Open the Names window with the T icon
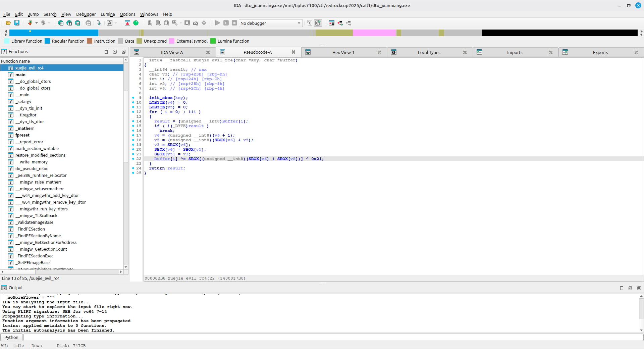 click(x=69, y=23)
